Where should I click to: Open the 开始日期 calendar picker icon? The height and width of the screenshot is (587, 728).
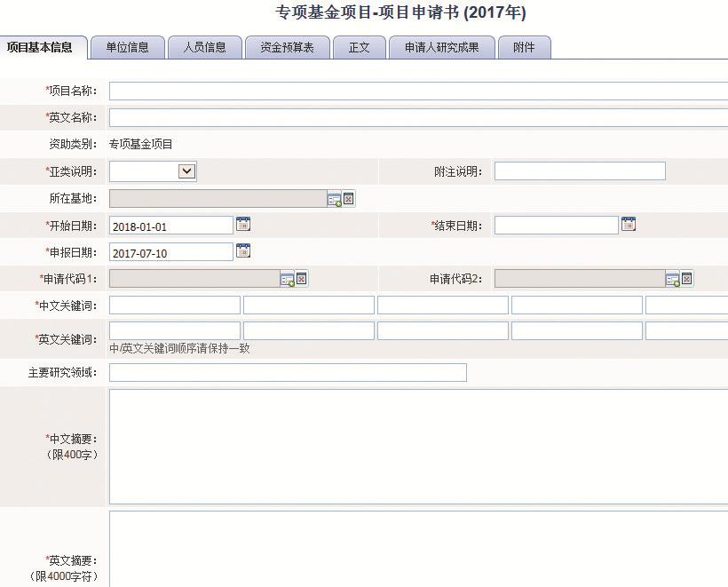(243, 225)
